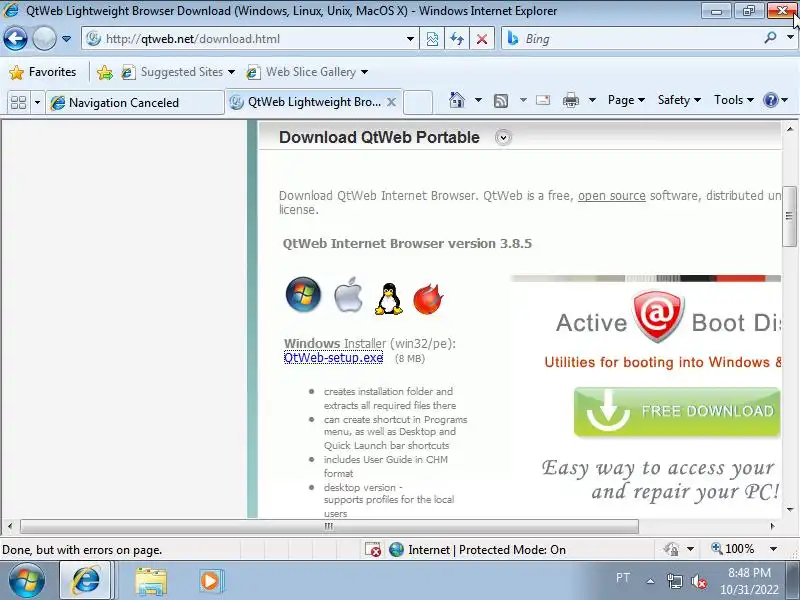800x600 pixels.
Task: Click the Linux penguin platform icon
Action: coord(389,298)
